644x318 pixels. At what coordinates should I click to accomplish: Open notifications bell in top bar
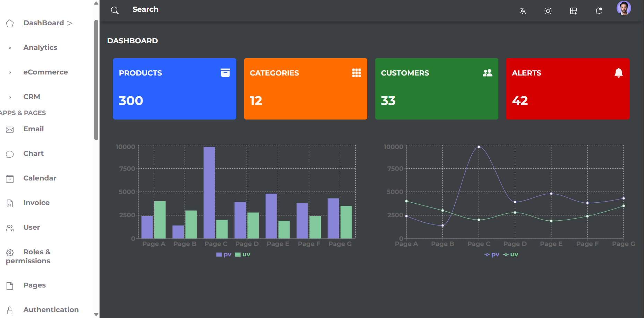tap(599, 11)
